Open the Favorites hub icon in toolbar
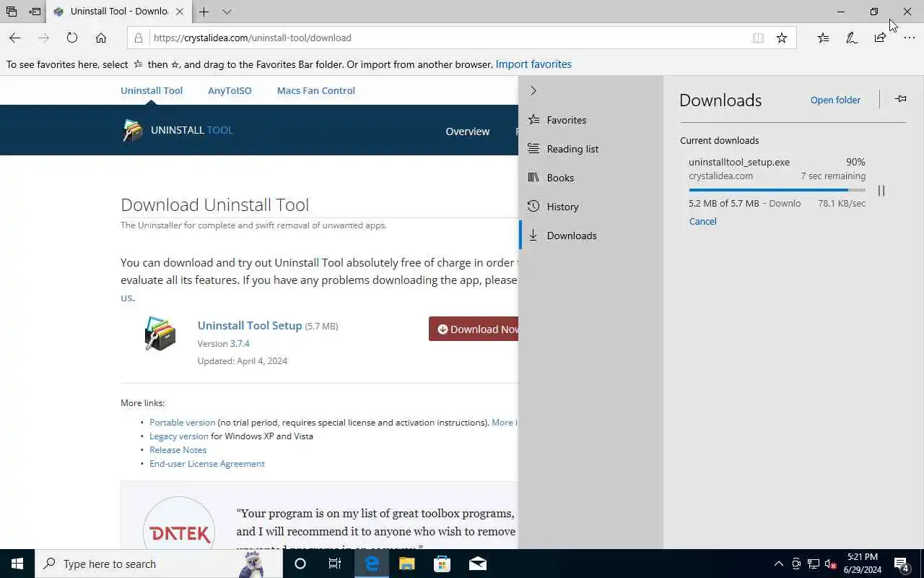The image size is (924, 578). coord(823,38)
